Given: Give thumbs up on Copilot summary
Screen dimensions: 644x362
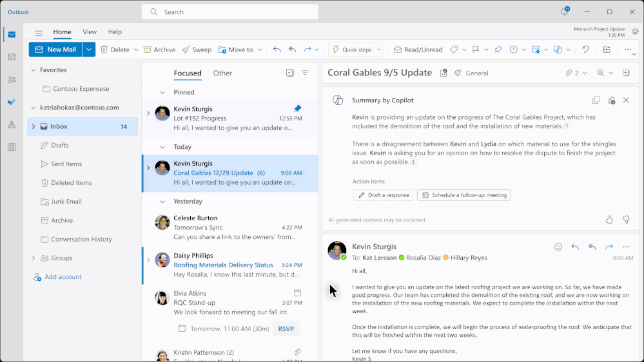Looking at the screenshot, I should (609, 220).
